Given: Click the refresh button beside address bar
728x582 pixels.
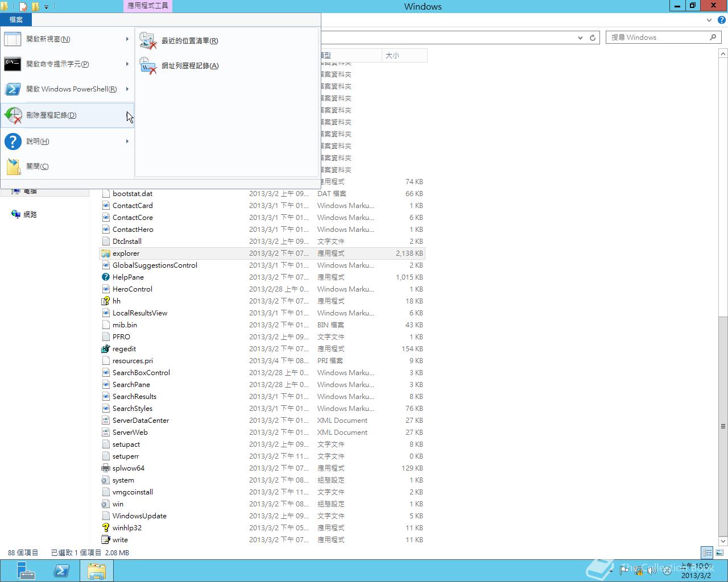Looking at the screenshot, I should point(593,38).
